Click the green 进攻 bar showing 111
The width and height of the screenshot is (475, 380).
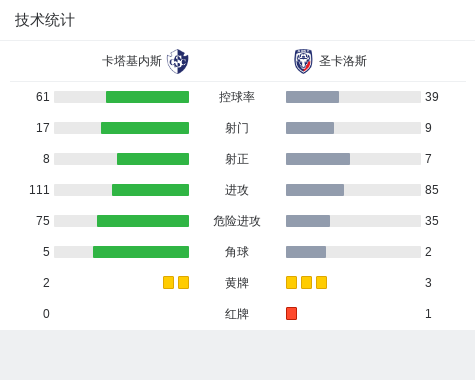point(150,190)
